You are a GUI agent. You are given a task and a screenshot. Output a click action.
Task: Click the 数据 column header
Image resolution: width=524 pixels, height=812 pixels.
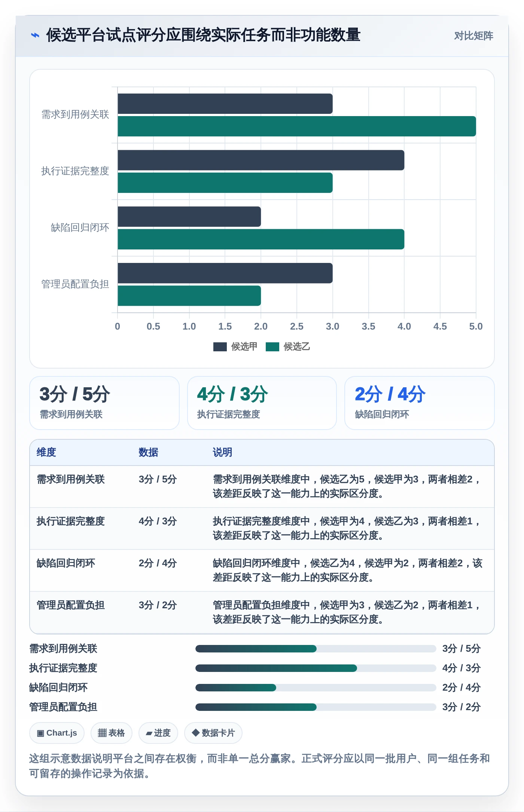pyautogui.click(x=148, y=452)
